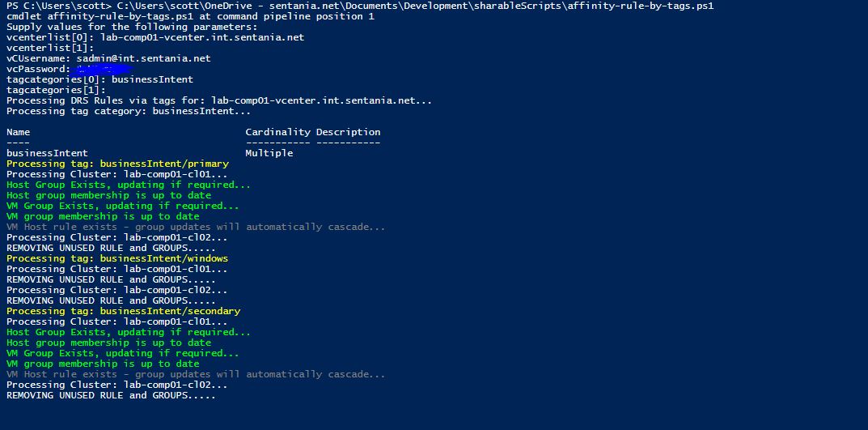Click the Cardinality column header

tap(278, 133)
